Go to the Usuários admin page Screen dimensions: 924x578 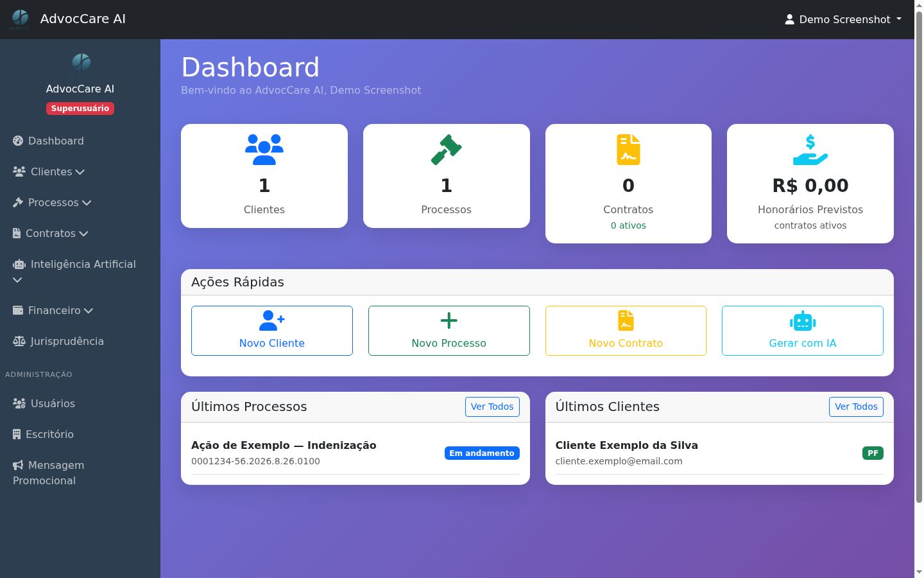pyautogui.click(x=80, y=403)
